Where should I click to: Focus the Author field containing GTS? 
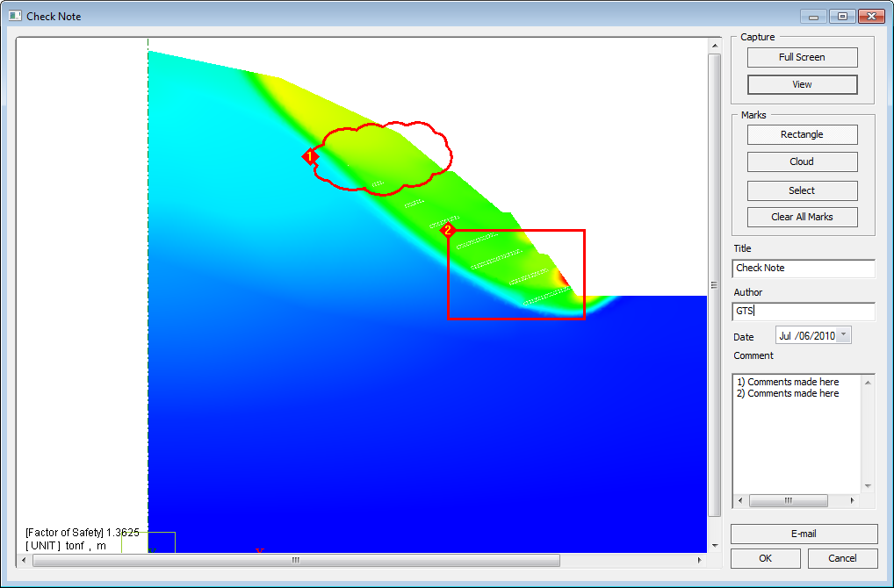[x=803, y=311]
